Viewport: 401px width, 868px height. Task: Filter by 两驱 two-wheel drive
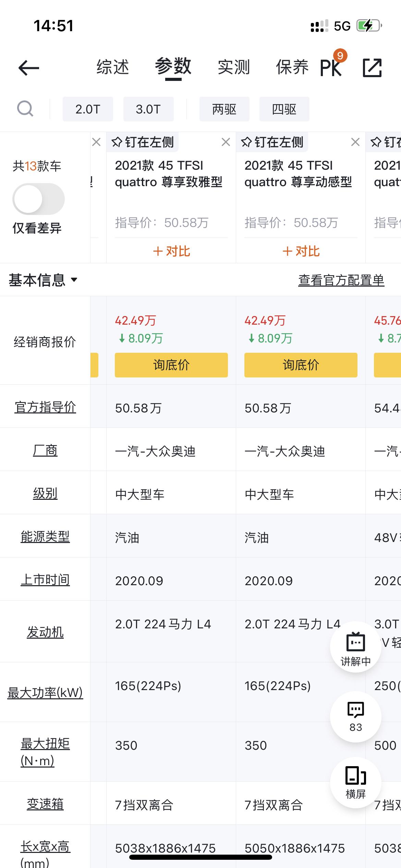[224, 109]
